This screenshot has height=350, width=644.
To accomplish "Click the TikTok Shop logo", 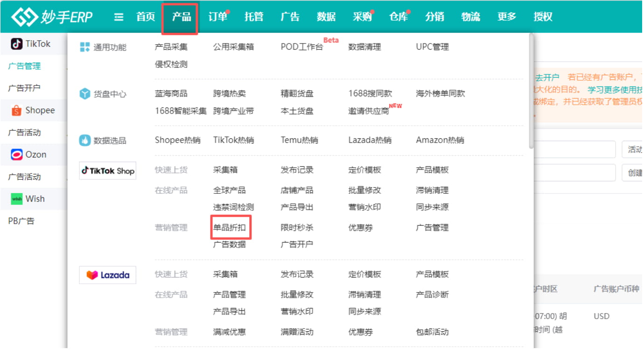I will (108, 171).
